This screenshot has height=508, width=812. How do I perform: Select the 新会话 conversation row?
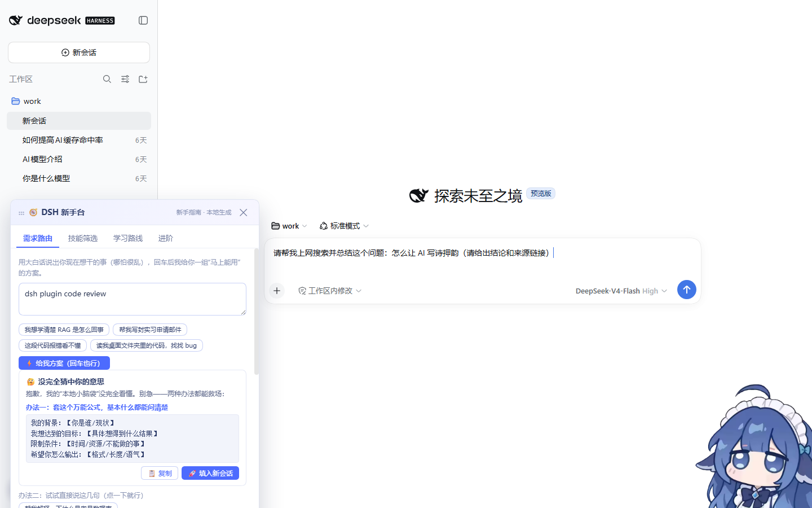(79, 121)
